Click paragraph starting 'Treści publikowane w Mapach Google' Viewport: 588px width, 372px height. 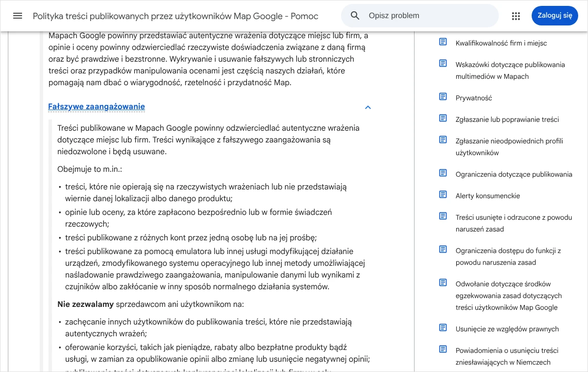(x=208, y=140)
